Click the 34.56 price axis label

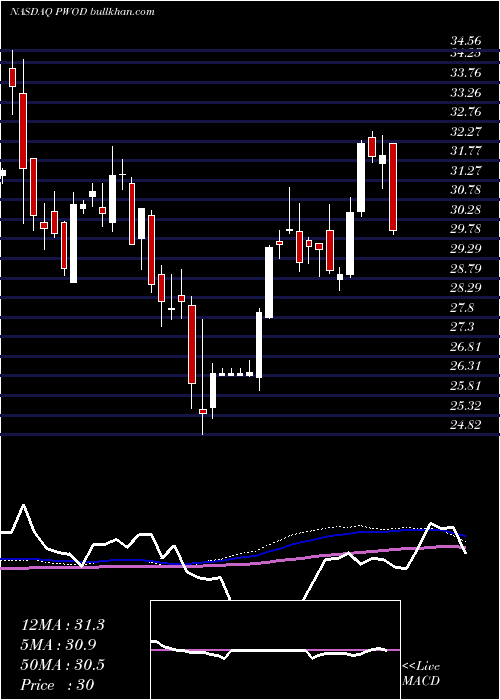point(466,42)
